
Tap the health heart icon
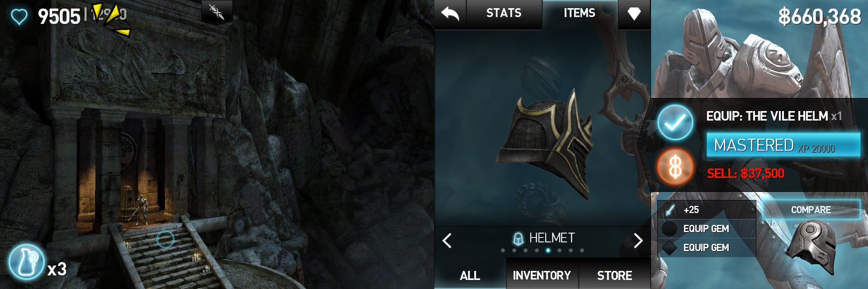[19, 17]
